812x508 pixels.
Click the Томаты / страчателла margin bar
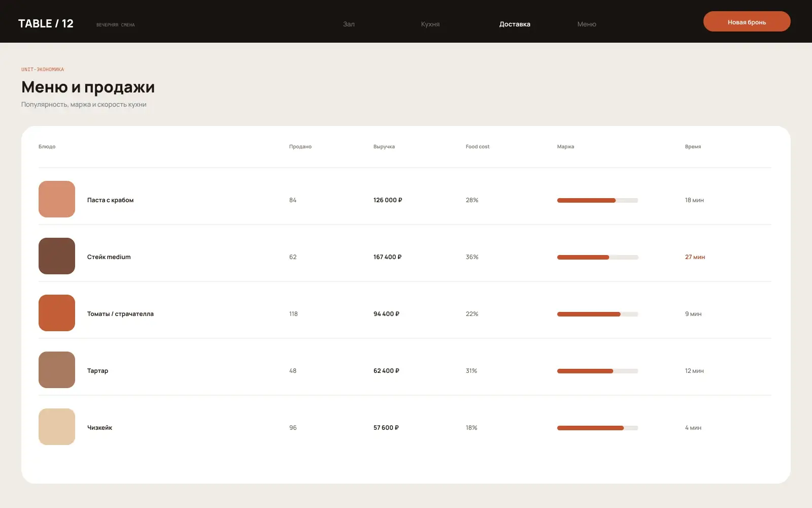tap(597, 314)
